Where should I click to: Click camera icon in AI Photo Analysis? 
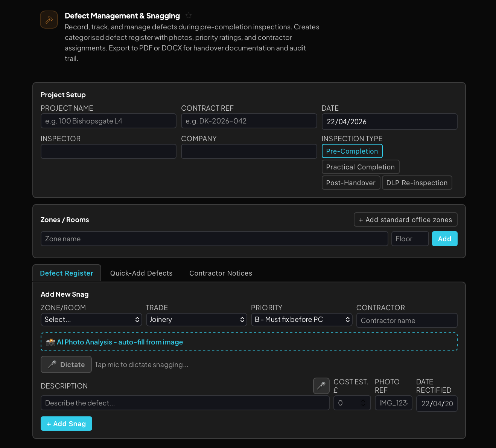51,342
